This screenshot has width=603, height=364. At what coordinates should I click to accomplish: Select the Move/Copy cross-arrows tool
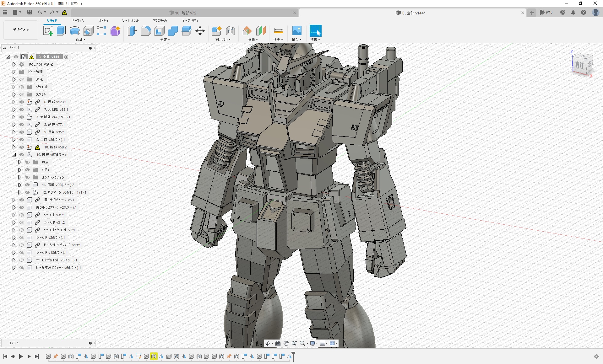pyautogui.click(x=200, y=31)
